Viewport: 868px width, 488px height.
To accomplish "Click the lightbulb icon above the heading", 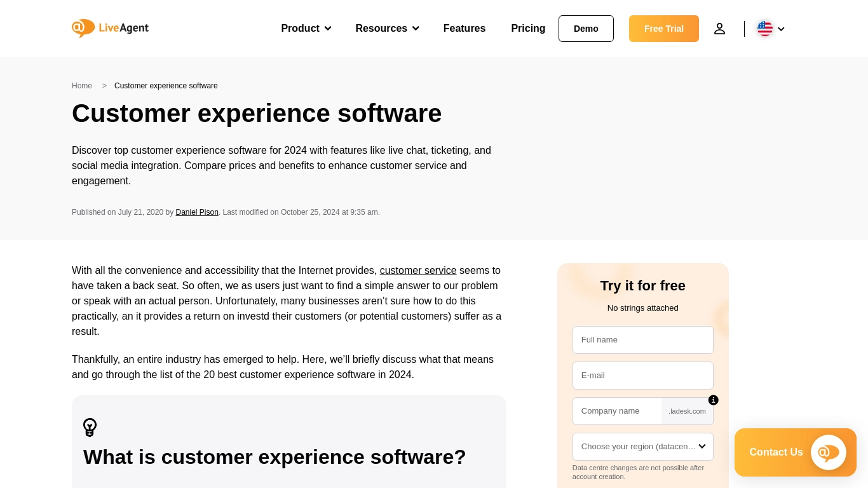I will (90, 427).
